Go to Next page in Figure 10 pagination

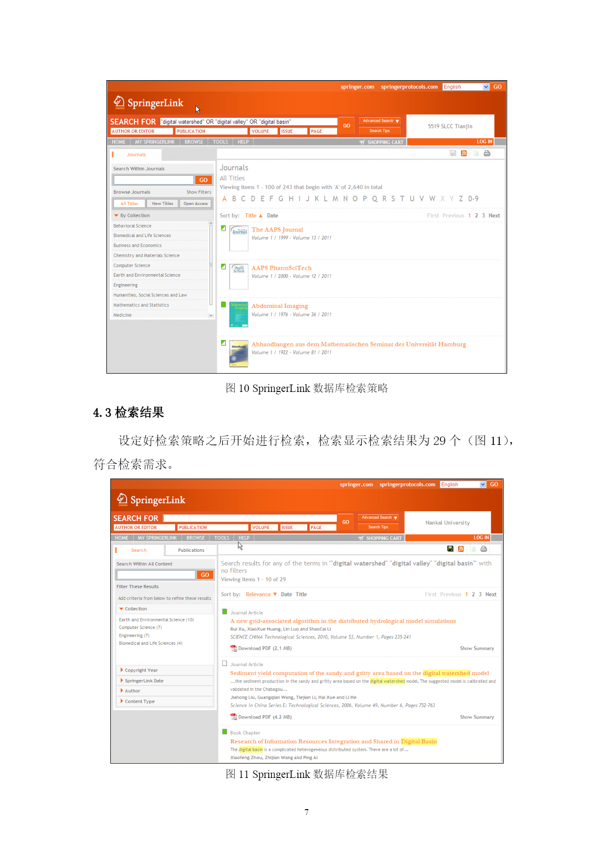click(x=494, y=216)
